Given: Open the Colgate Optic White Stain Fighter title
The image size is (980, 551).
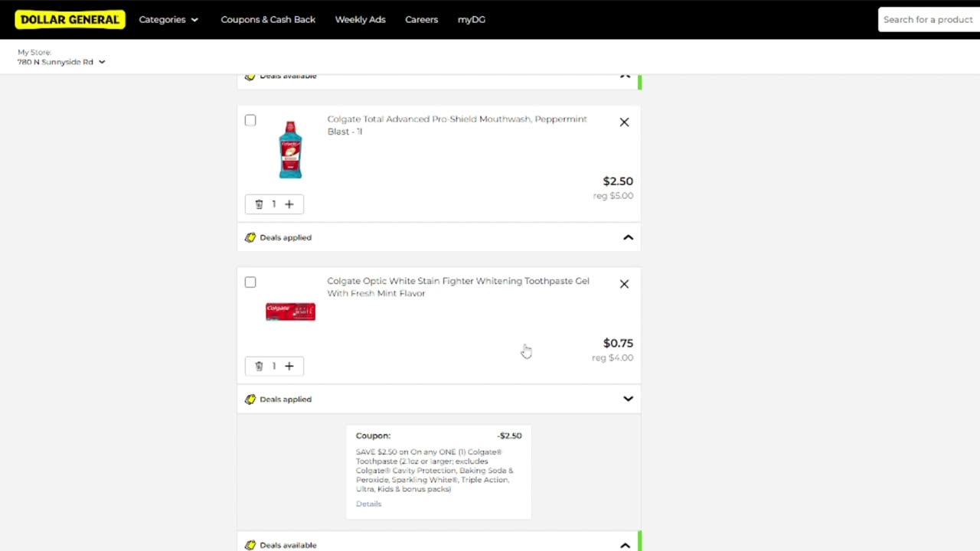Looking at the screenshot, I should tap(458, 287).
